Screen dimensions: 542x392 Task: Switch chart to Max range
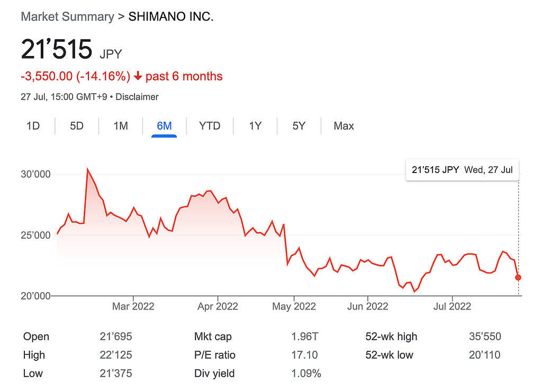click(x=344, y=126)
